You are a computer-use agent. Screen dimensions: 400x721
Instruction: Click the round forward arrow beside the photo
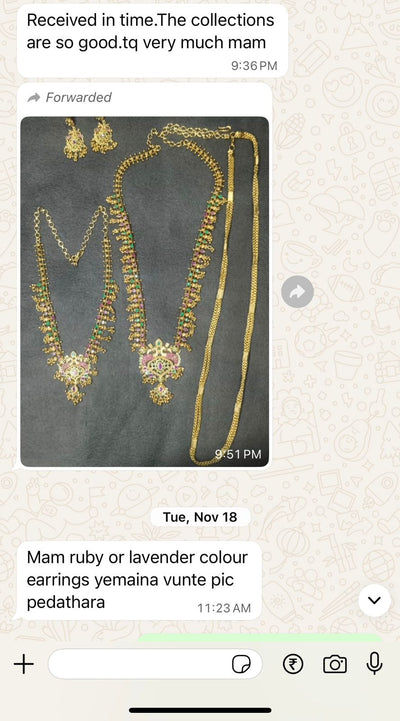tap(297, 292)
